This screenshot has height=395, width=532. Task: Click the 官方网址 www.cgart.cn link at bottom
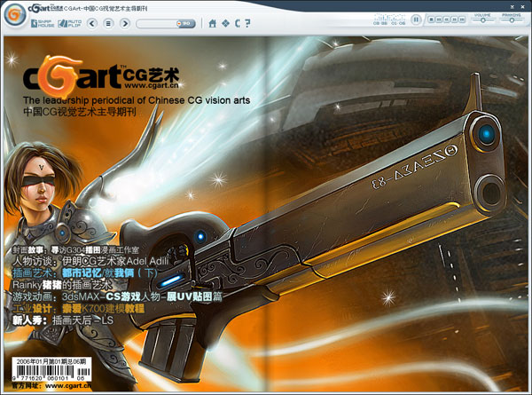[x=51, y=385]
